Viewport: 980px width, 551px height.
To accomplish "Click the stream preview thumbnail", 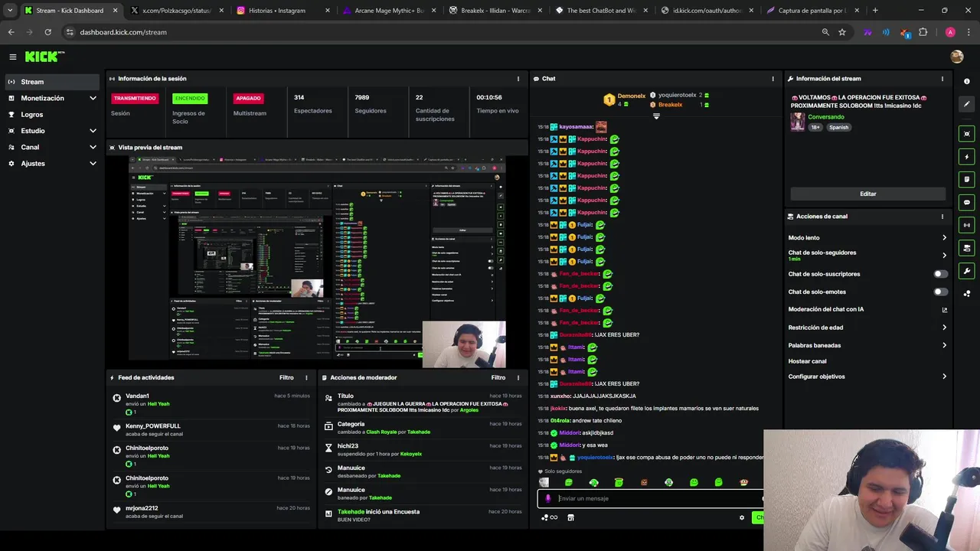I will coord(317,262).
